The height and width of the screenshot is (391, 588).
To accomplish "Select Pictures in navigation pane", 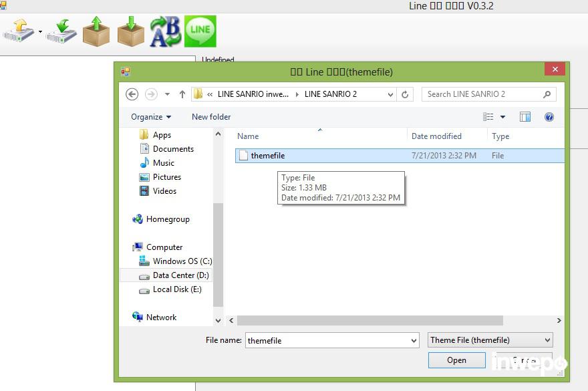I will [x=166, y=177].
